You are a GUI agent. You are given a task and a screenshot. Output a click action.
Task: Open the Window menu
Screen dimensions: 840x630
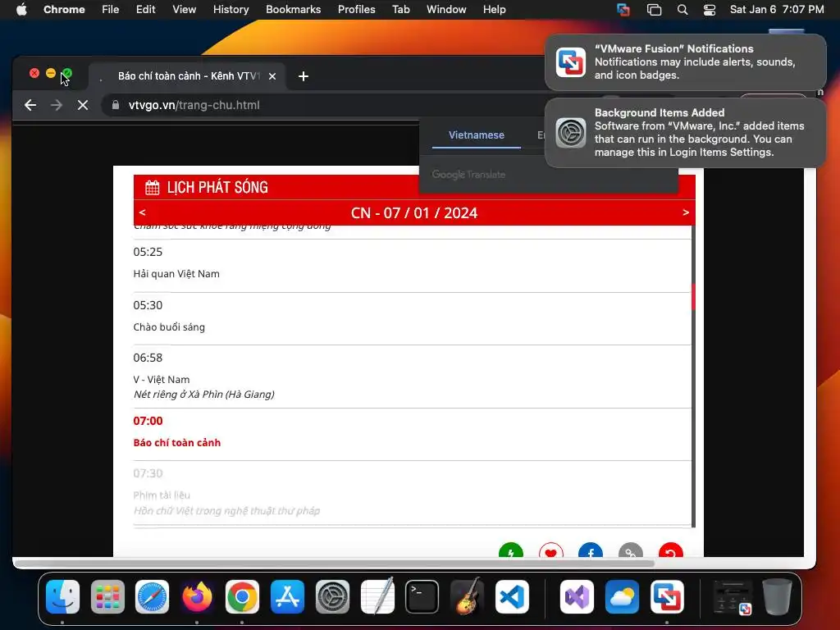pos(446,9)
